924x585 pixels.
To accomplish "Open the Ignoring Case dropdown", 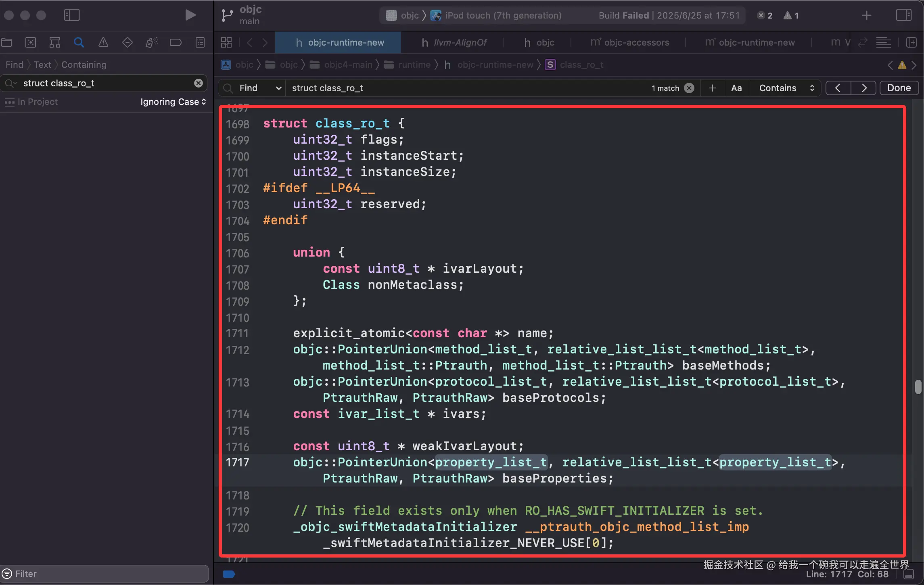I will 173,102.
